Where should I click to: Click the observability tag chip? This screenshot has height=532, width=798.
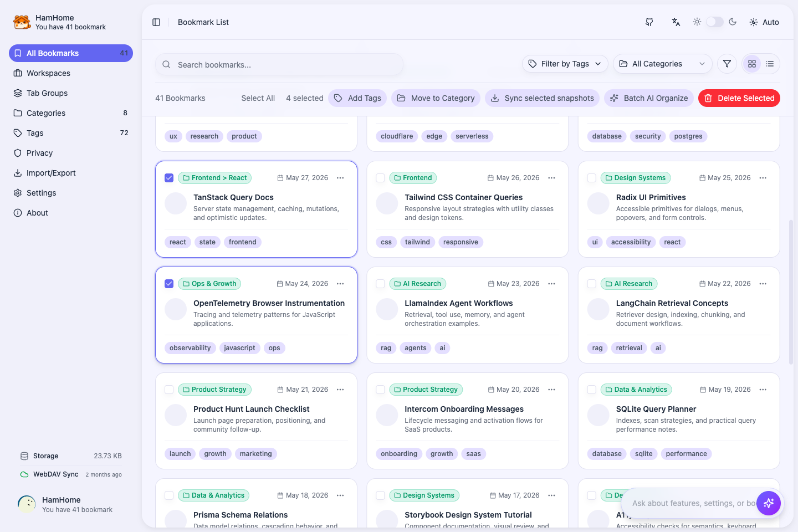190,348
